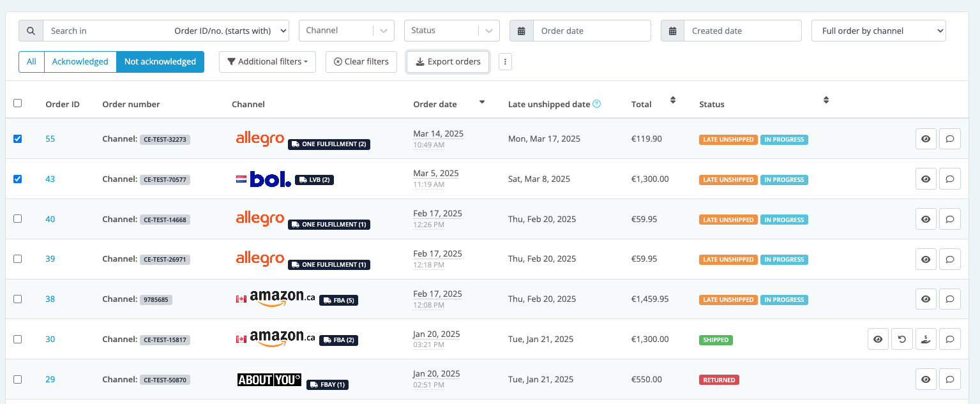Open order ID 38 link
This screenshot has height=404, width=980.
50,299
